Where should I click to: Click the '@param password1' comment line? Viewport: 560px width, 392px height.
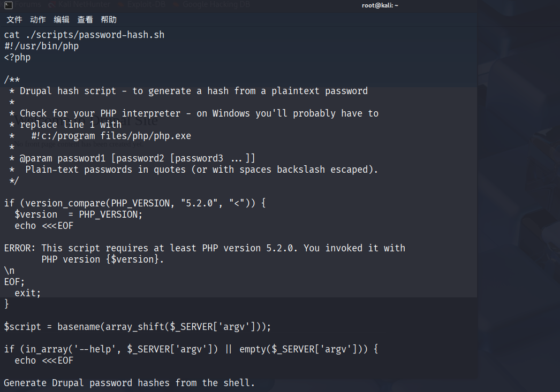132,158
